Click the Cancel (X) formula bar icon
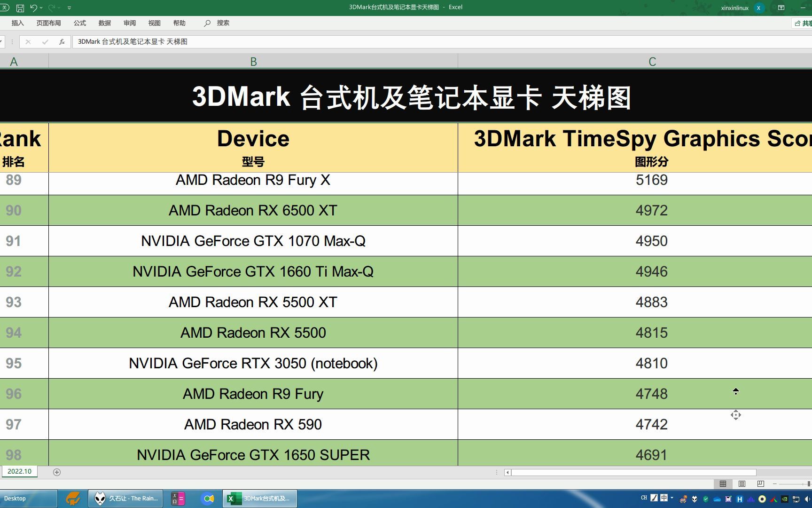Image resolution: width=812 pixels, height=508 pixels. 28,42
